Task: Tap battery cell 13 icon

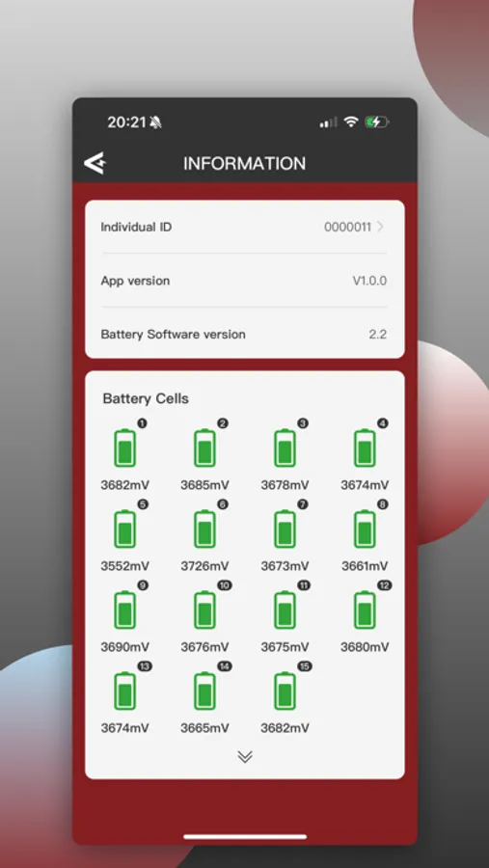Action: pos(125,691)
